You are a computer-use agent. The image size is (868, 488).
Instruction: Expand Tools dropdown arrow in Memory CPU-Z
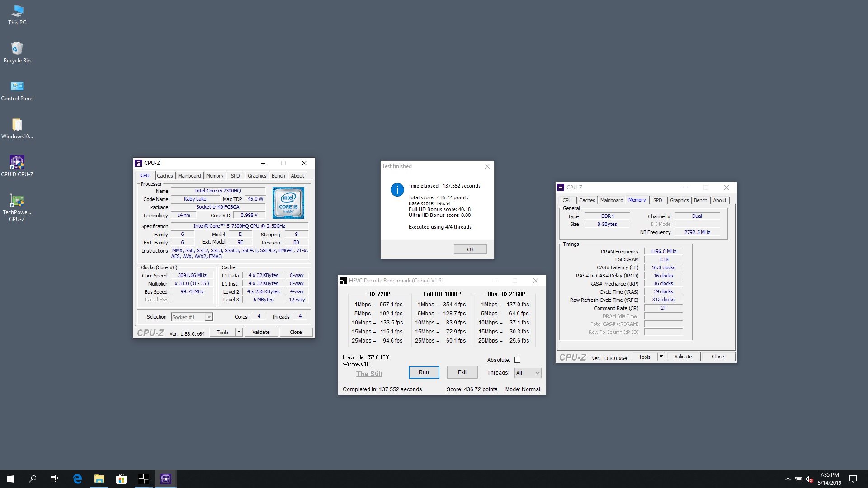click(661, 357)
